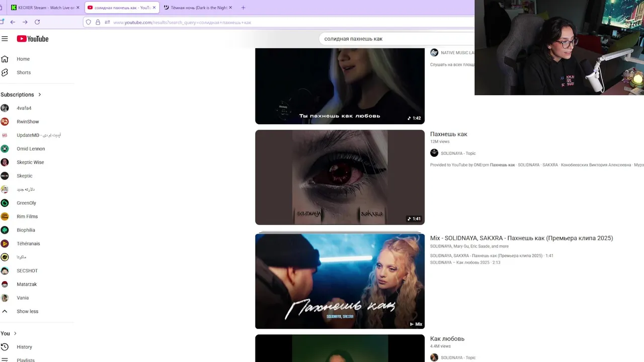The image size is (644, 362).
Task: Open the Omid Lennon channel subscription
Action: click(x=31, y=149)
